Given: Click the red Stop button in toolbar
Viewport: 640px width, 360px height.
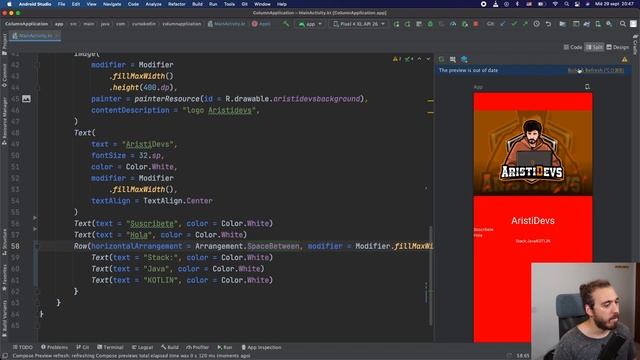Looking at the screenshot, I should 476,24.
